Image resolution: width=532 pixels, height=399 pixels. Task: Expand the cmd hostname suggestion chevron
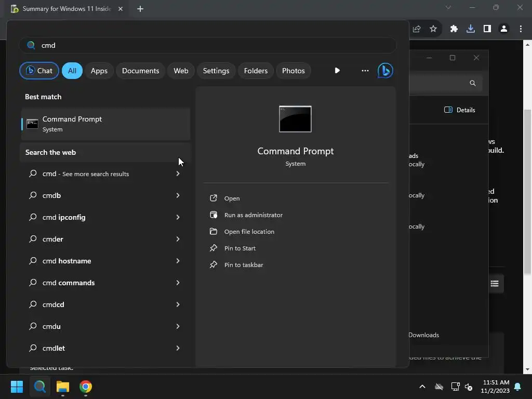pyautogui.click(x=178, y=261)
